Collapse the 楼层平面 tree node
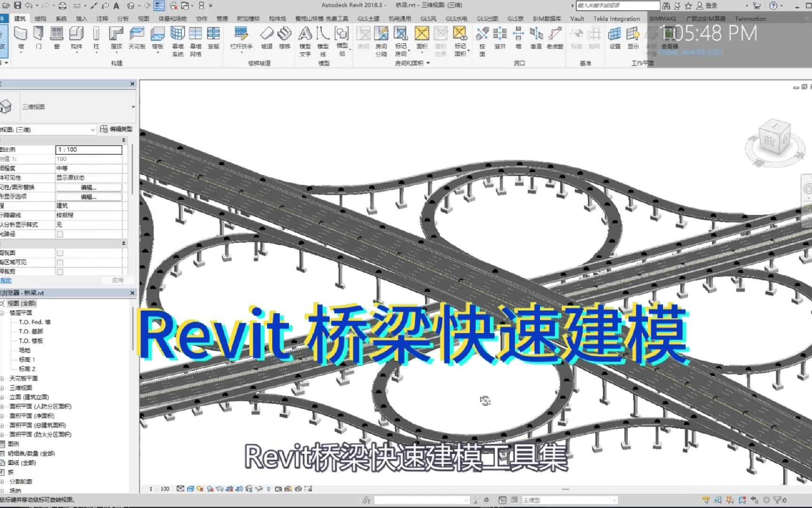812x508 pixels. pyautogui.click(x=2, y=313)
